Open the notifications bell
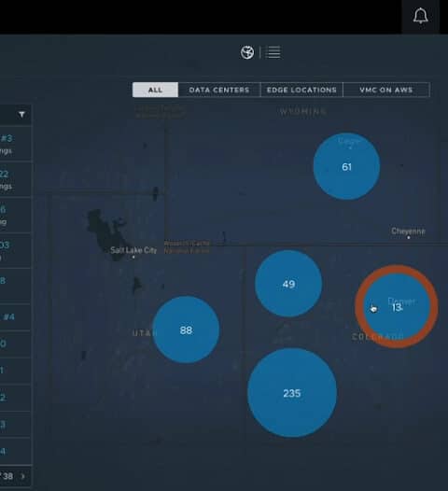 [420, 16]
